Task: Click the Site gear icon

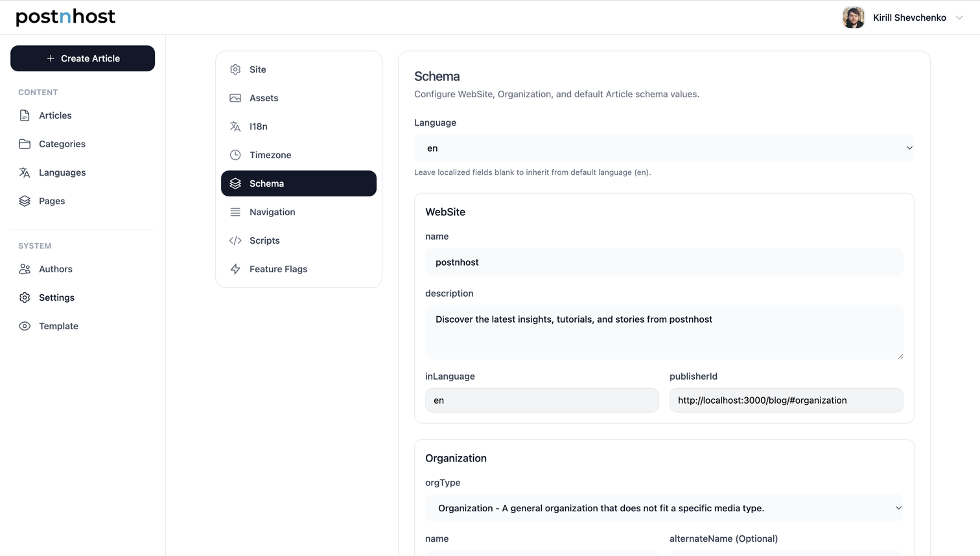Action: 235,69
